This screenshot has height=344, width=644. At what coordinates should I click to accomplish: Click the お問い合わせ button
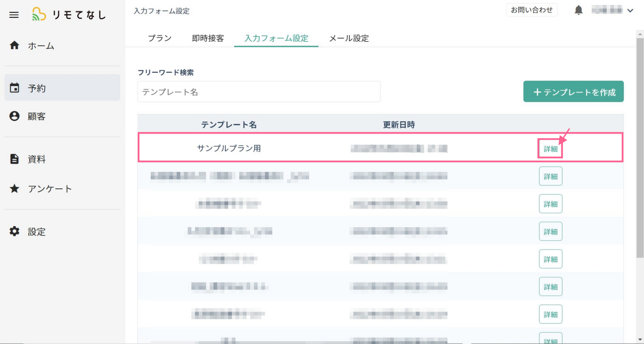coord(532,10)
